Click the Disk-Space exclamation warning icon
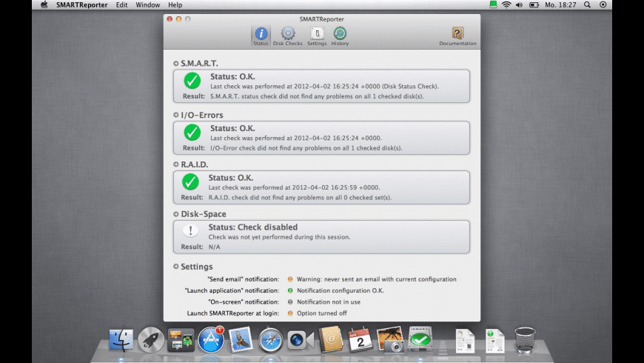 (191, 231)
